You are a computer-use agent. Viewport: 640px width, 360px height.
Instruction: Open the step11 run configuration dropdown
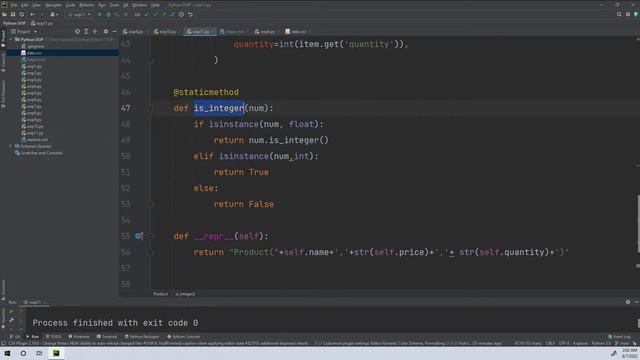(x=79, y=14)
